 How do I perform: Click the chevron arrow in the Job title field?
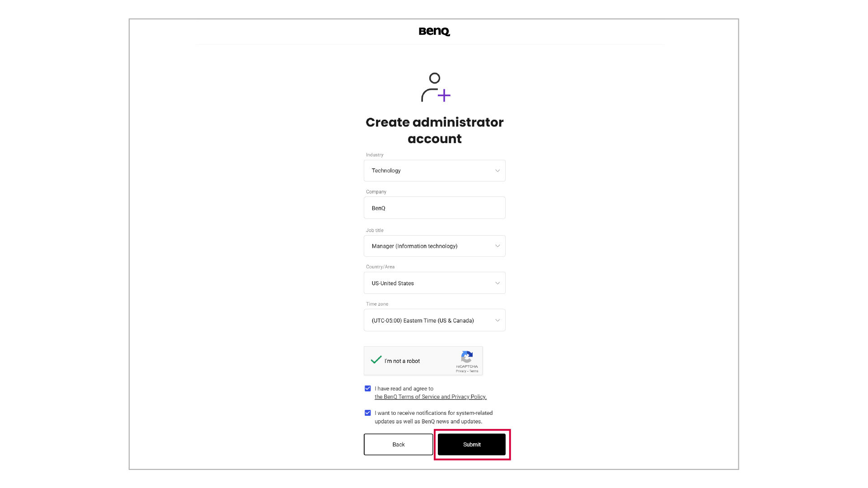[497, 246]
